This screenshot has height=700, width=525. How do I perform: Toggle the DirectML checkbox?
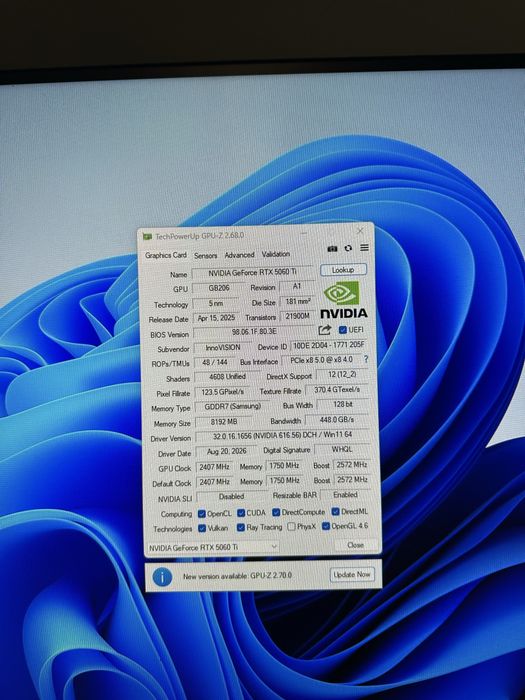(x=336, y=511)
